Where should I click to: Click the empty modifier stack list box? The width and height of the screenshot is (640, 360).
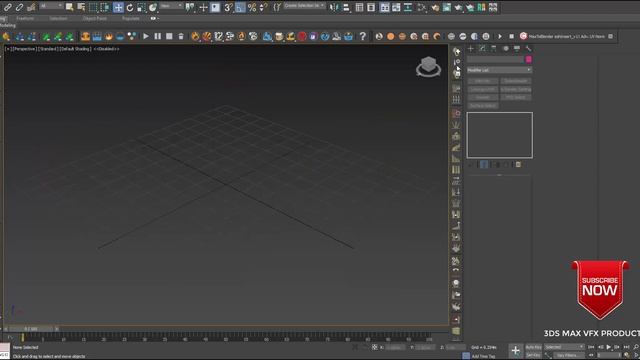point(499,135)
